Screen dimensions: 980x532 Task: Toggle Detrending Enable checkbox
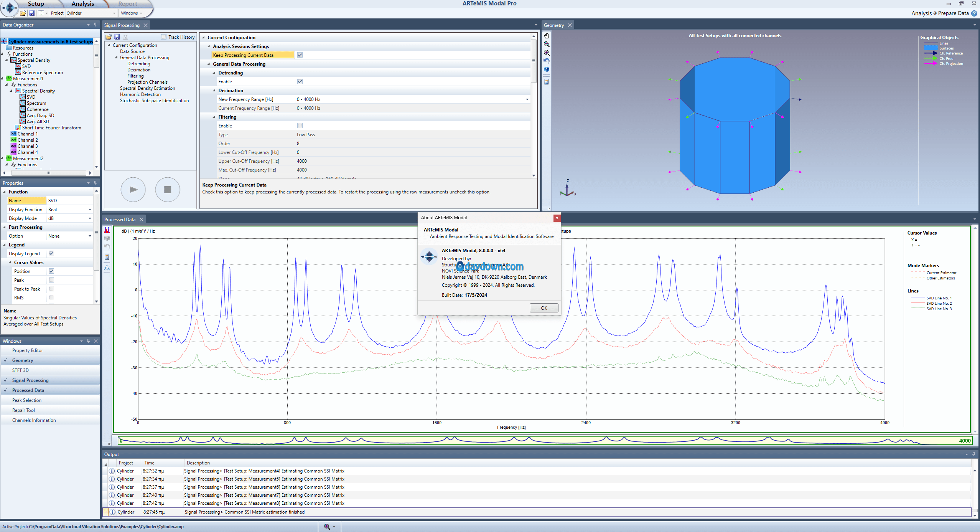tap(300, 81)
